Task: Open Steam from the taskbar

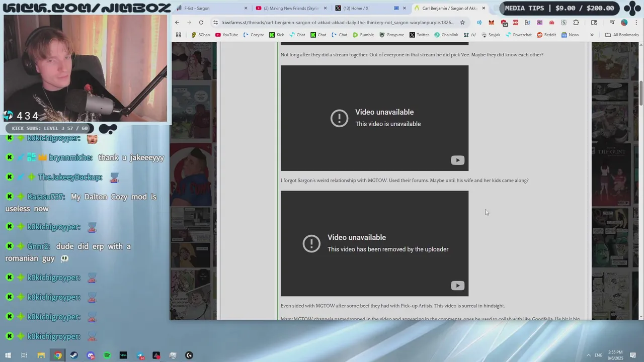Action: (x=74, y=355)
